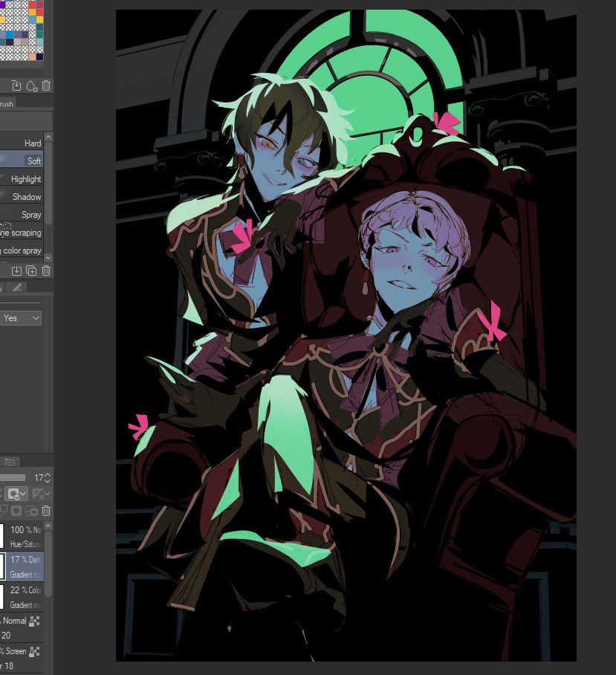Select the Soft airbrush sub tool
This screenshot has width=616, height=675.
tap(22, 161)
